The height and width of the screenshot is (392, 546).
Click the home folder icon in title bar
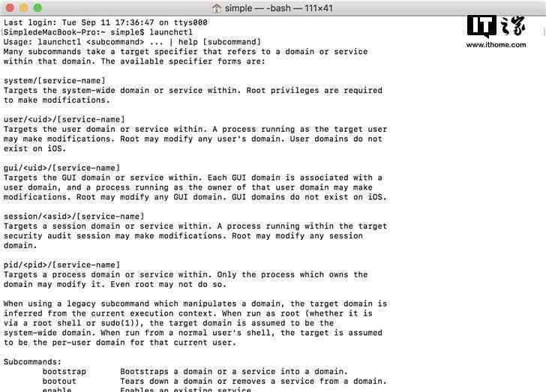[217, 8]
